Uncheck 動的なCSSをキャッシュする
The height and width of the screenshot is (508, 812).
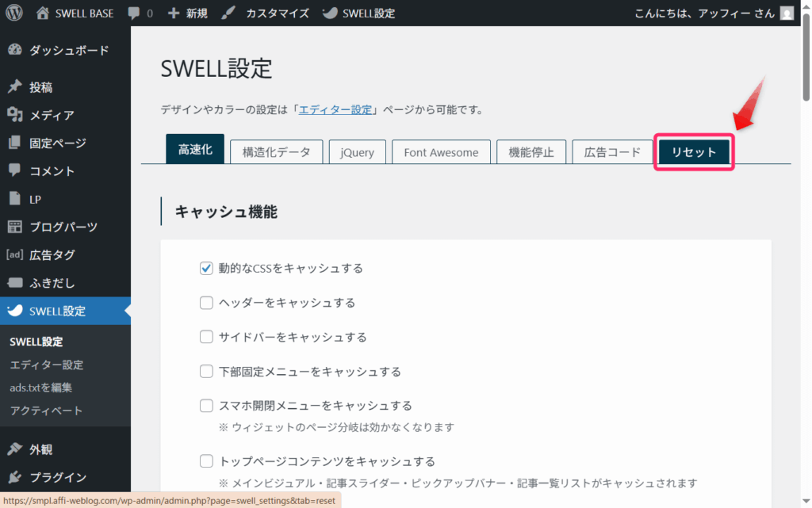206,268
